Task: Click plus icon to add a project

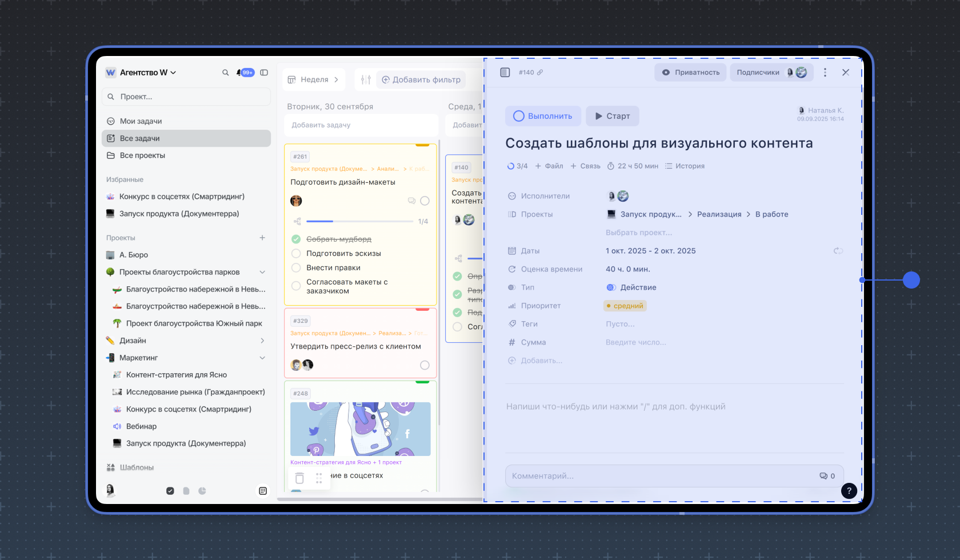Action: click(x=262, y=238)
